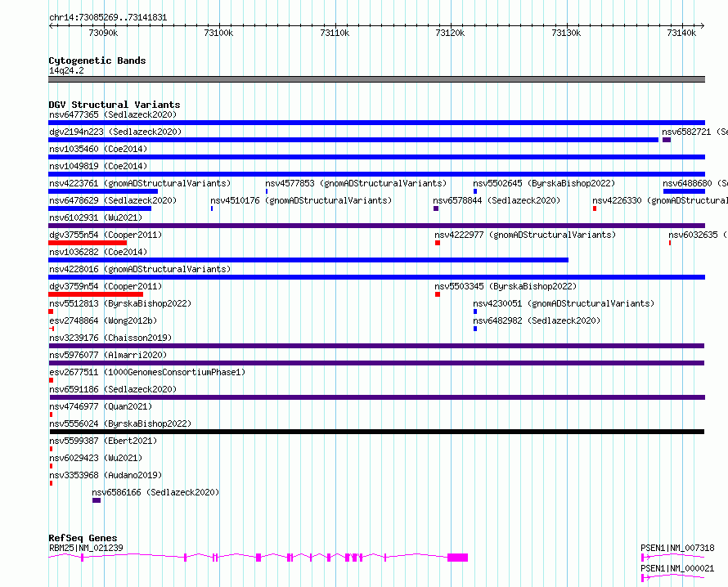Viewport: 728px width, 587px height.
Task: Click nsv4746977 (Quan2021) variant label
Action: 101,406
